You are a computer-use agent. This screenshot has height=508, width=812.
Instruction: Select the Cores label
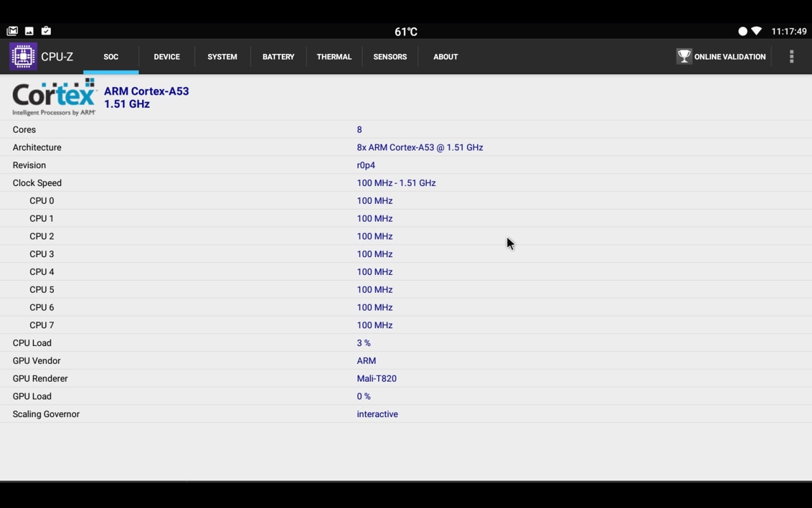click(24, 130)
